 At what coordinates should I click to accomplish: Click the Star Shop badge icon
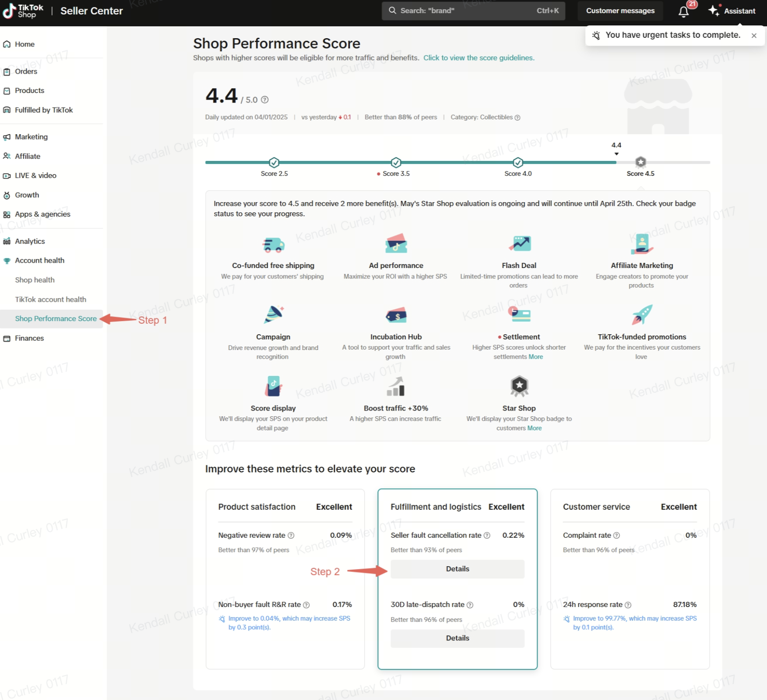click(x=519, y=386)
